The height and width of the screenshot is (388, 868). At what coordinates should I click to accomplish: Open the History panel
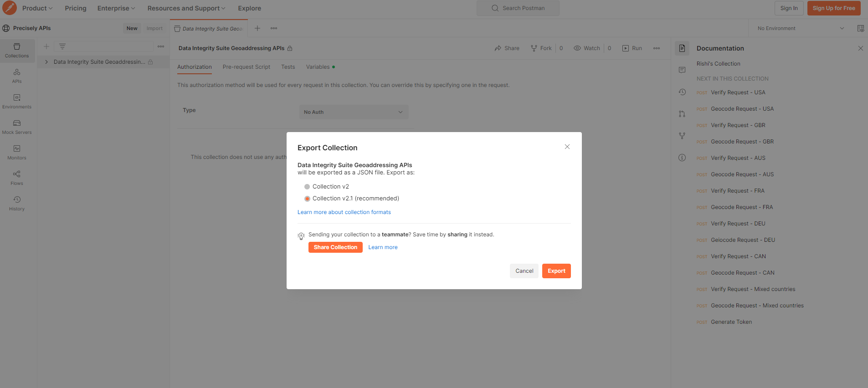pyautogui.click(x=17, y=203)
